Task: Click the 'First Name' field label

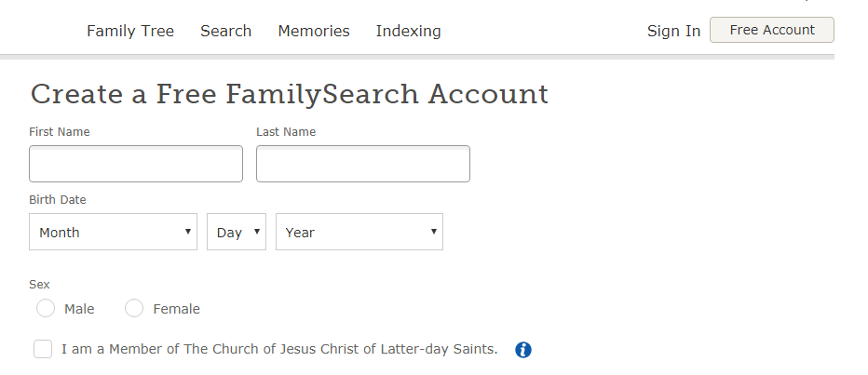Action: (x=60, y=131)
